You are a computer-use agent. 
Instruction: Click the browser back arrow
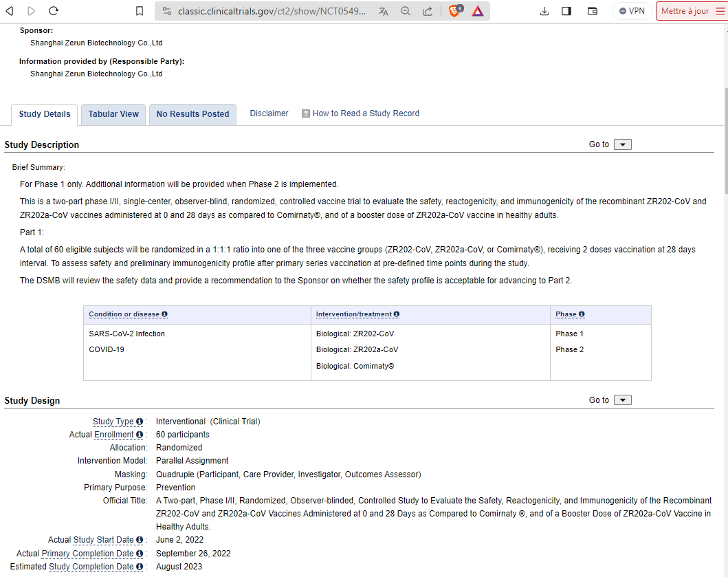pos(10,11)
